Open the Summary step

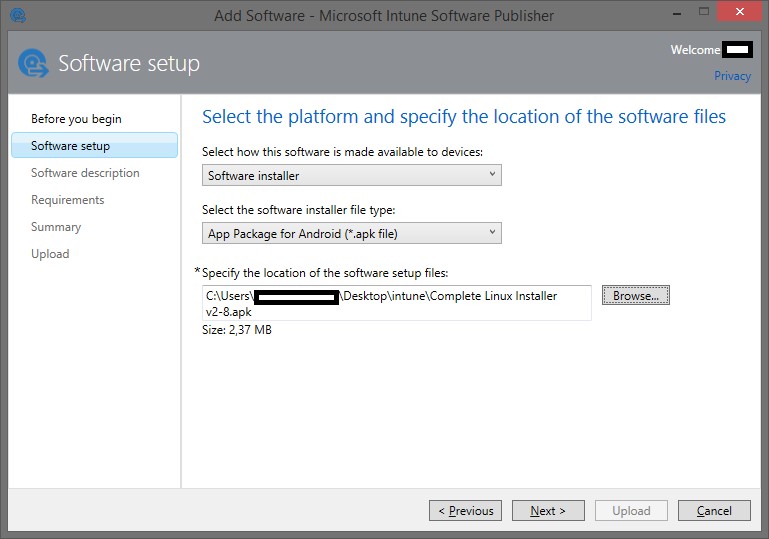click(56, 227)
